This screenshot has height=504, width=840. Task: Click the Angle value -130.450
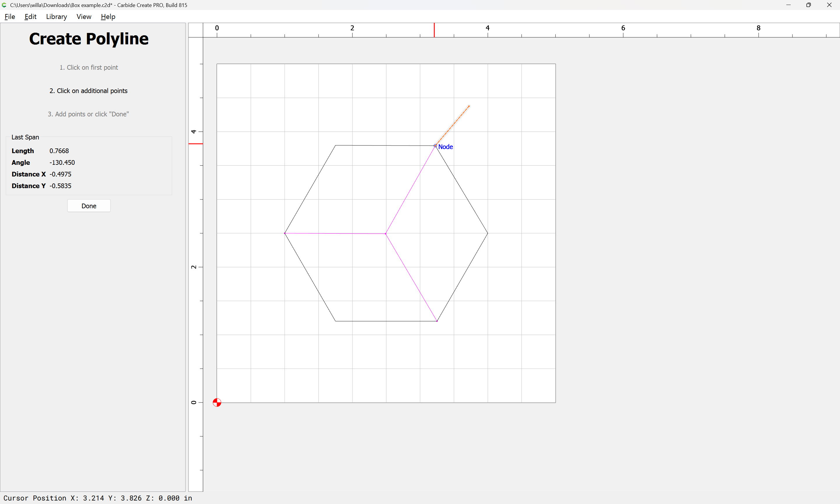(62, 162)
